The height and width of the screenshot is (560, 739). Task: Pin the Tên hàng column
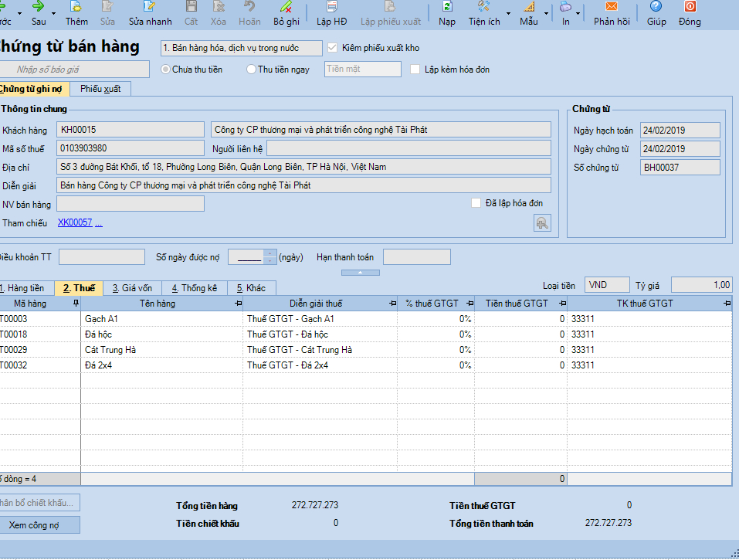[238, 304]
